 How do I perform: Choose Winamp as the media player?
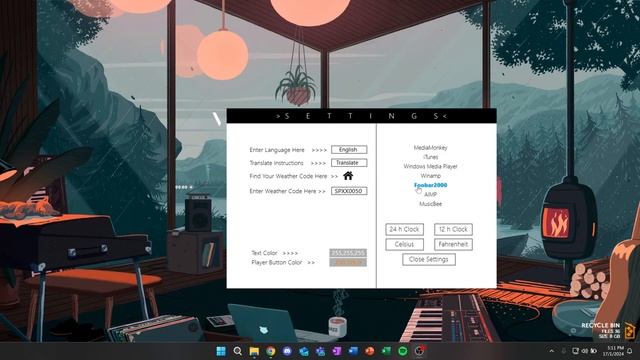click(x=430, y=176)
